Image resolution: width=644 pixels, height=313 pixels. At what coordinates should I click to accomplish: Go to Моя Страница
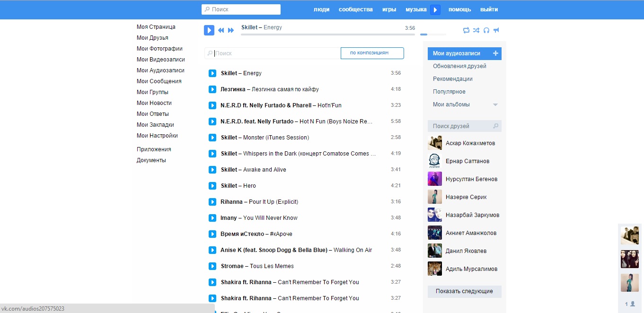point(156,27)
